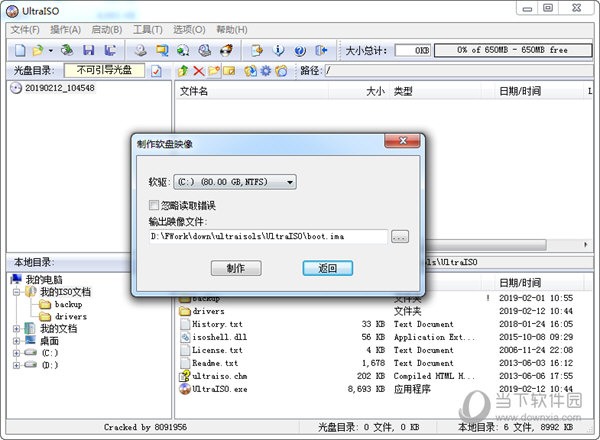600x440 pixels.
Task: Open the 操作(A) menu
Action: pos(65,30)
